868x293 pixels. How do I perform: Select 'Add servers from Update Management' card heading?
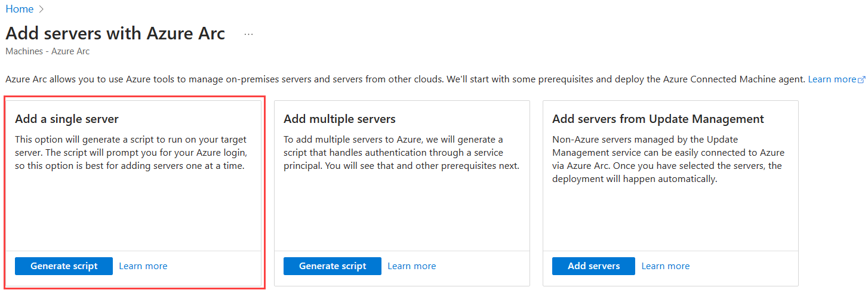(658, 119)
